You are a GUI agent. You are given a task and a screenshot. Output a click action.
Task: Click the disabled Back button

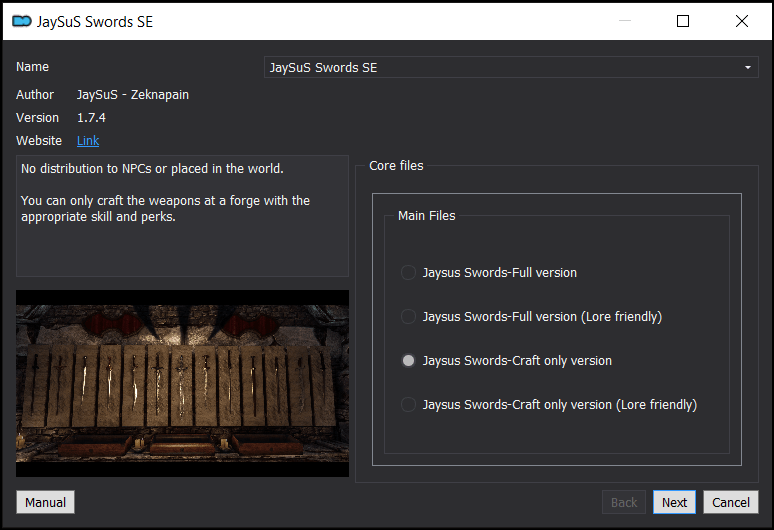(x=624, y=502)
